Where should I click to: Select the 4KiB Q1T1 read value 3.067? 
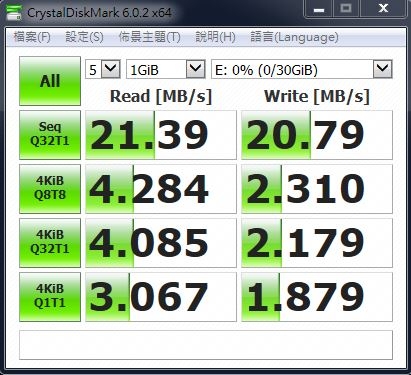(x=161, y=297)
